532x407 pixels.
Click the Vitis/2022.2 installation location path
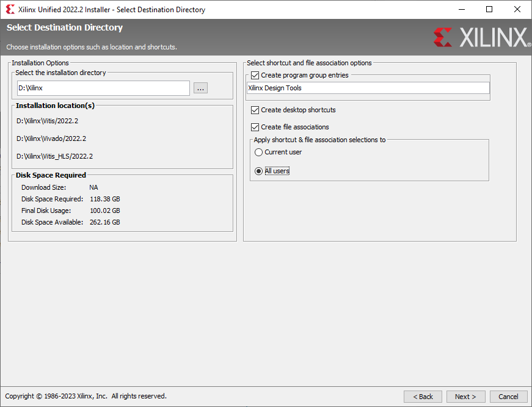tap(48, 121)
